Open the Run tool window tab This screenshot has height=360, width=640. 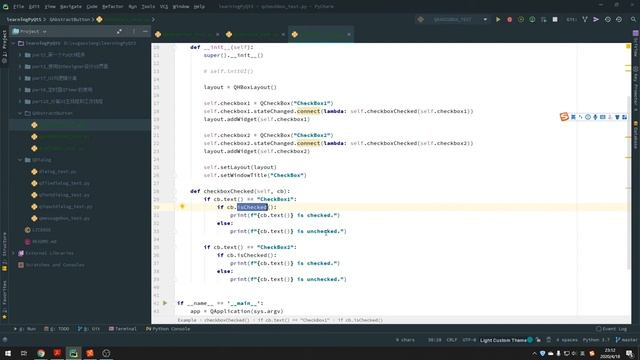(25, 329)
